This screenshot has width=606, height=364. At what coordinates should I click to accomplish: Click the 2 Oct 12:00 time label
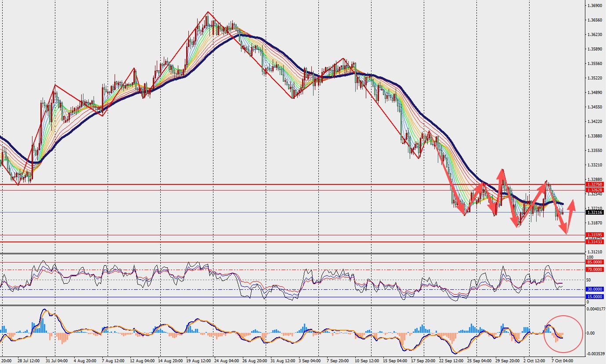pyautogui.click(x=535, y=360)
